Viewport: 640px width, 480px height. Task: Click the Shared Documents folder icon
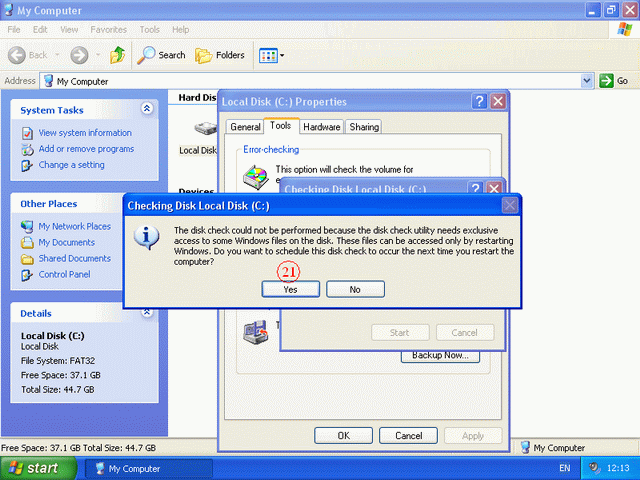click(x=27, y=259)
